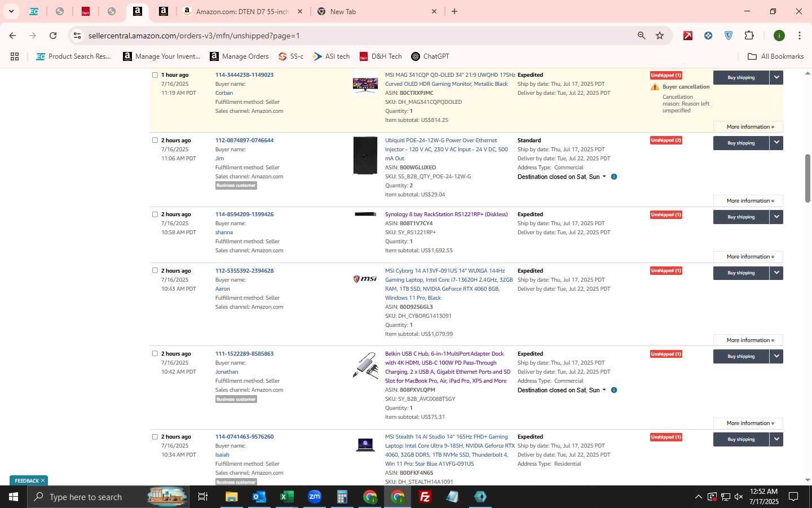Expand Buy shipping dropdown for MSI Cyborg order
The height and width of the screenshot is (508, 812).
pos(776,273)
